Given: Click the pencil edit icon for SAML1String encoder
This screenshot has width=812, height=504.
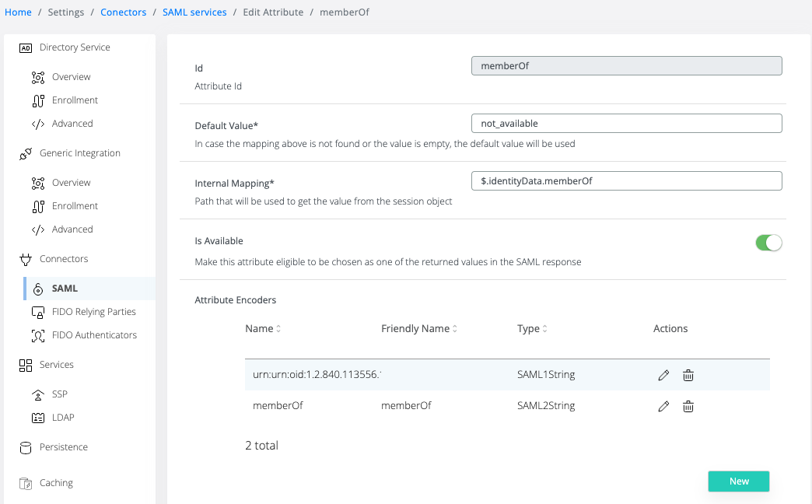Looking at the screenshot, I should tap(663, 375).
